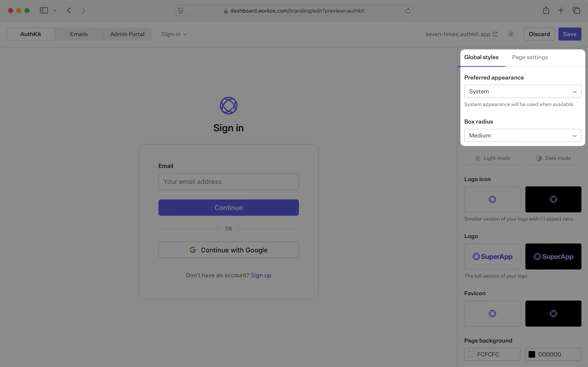Screen dimensions: 588x367
Task: Click the Save button
Action: tap(570, 34)
